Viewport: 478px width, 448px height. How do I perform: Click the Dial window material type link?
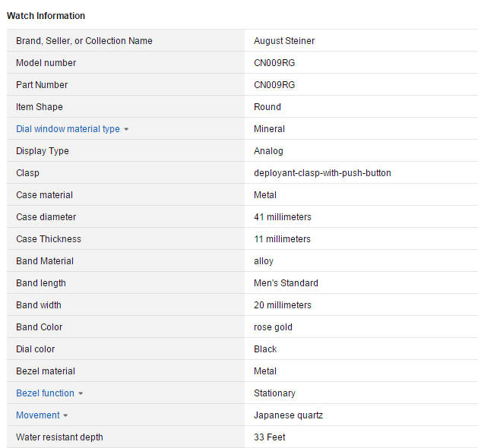click(68, 129)
